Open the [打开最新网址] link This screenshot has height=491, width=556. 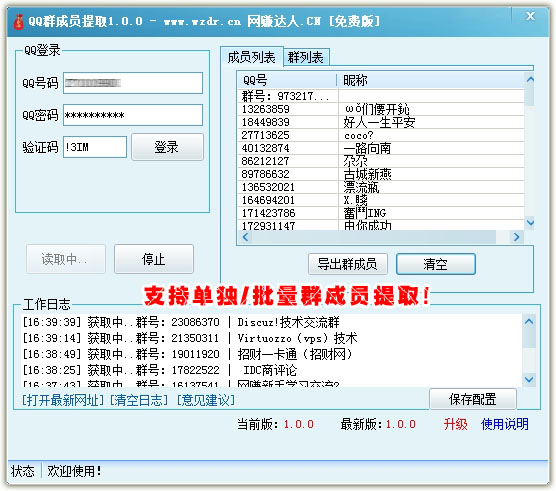click(x=63, y=400)
